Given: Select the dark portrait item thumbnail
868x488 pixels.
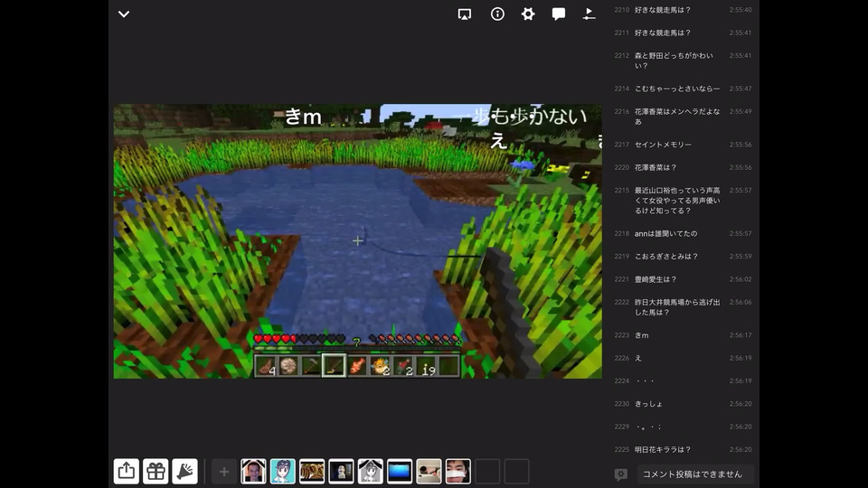Looking at the screenshot, I should [x=341, y=472].
